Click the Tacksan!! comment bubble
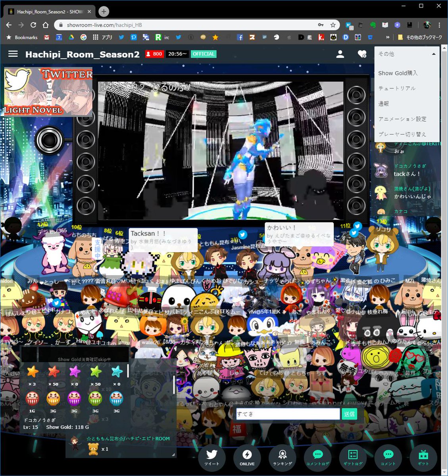This screenshot has height=476, width=448. tap(163, 240)
